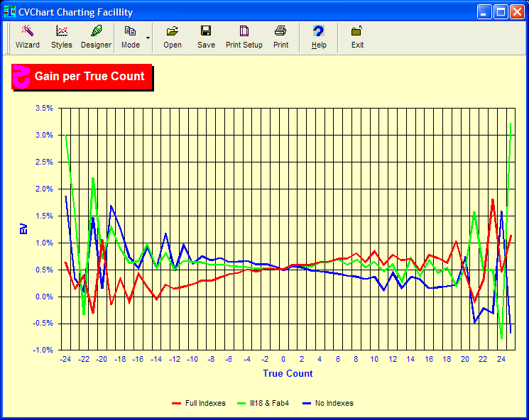Exit the charting facility
Viewport: 529px width, 420px height.
(357, 36)
